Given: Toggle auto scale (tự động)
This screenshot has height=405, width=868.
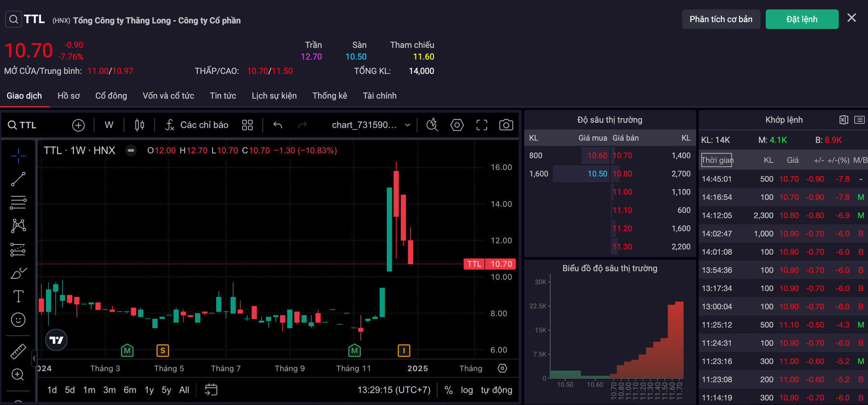Looking at the screenshot, I should pyautogui.click(x=496, y=390).
